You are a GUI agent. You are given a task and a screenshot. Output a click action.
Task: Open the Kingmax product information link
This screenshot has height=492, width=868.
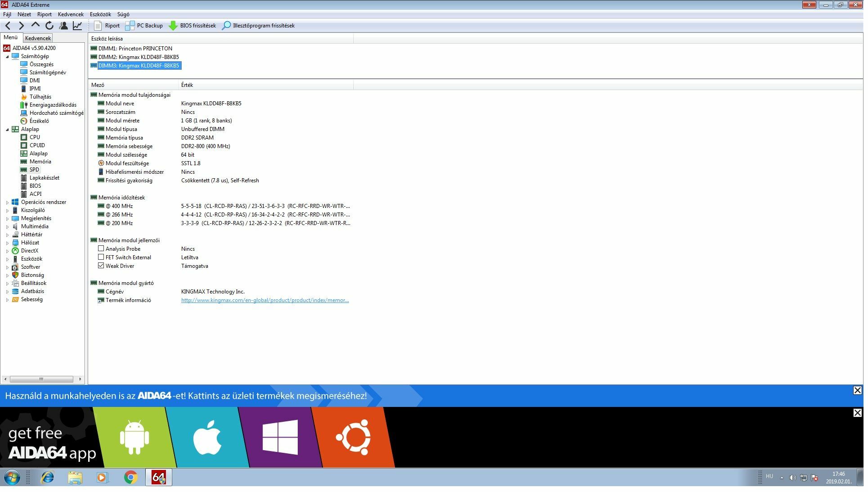click(x=265, y=300)
